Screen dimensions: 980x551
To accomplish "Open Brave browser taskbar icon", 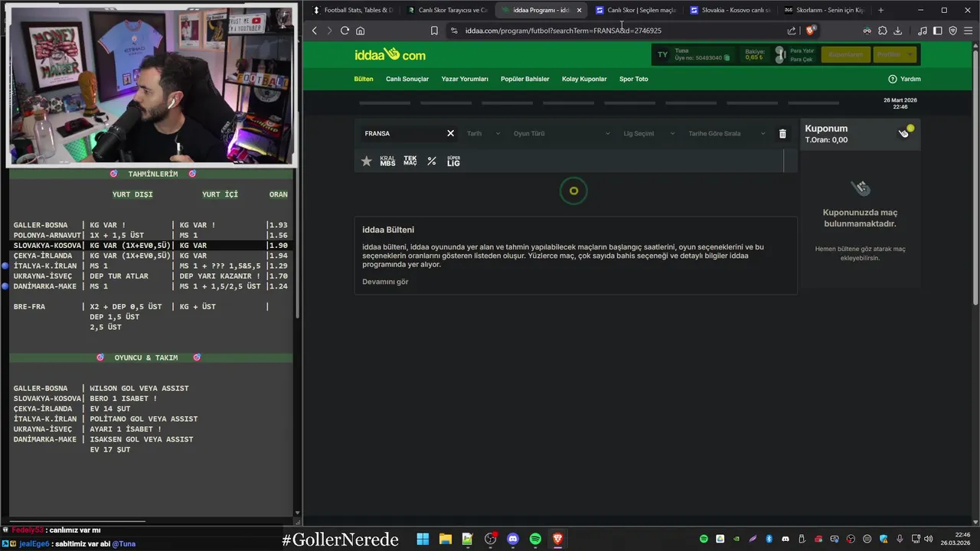I will pos(558,539).
